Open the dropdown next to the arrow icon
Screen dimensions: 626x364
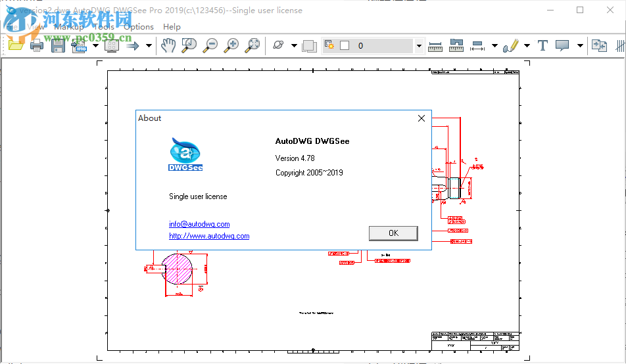(x=149, y=45)
